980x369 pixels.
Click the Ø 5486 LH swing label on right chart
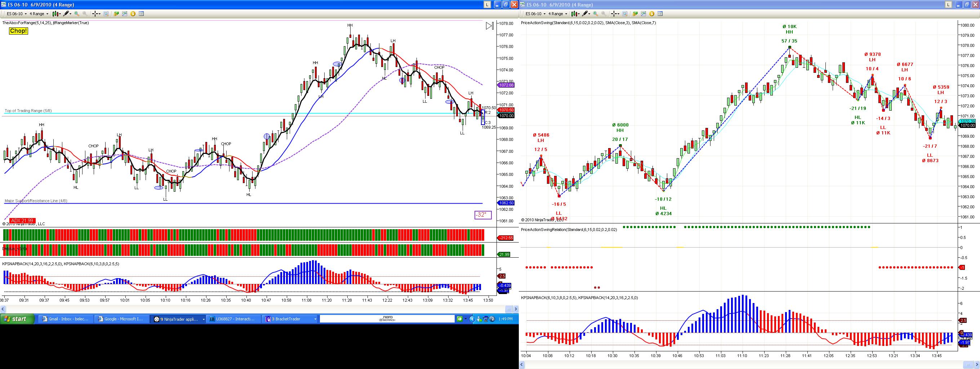click(540, 138)
